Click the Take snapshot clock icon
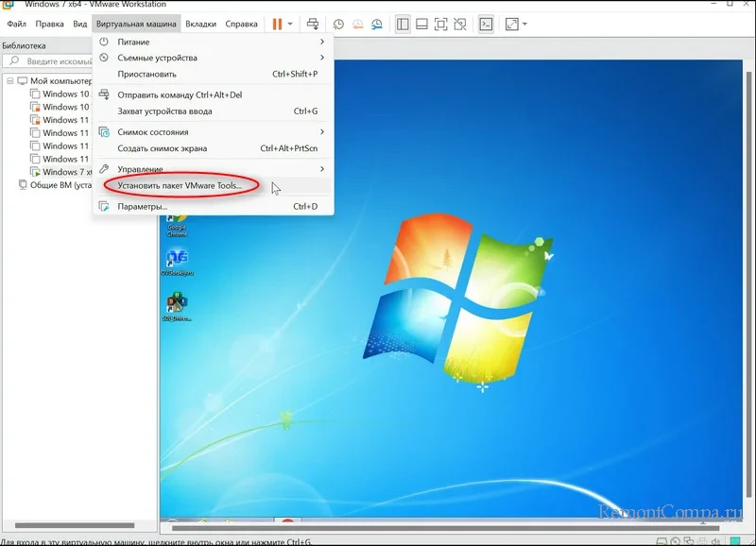 338,25
